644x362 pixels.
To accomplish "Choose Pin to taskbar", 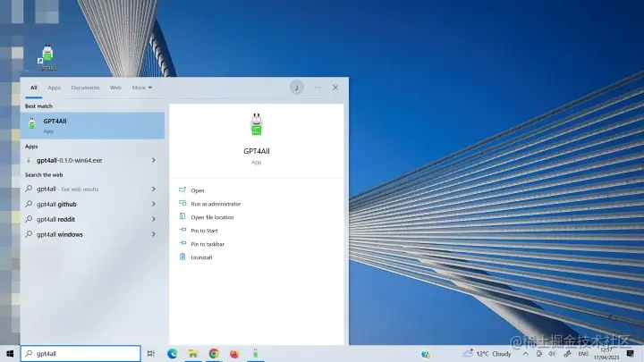I will (x=208, y=244).
